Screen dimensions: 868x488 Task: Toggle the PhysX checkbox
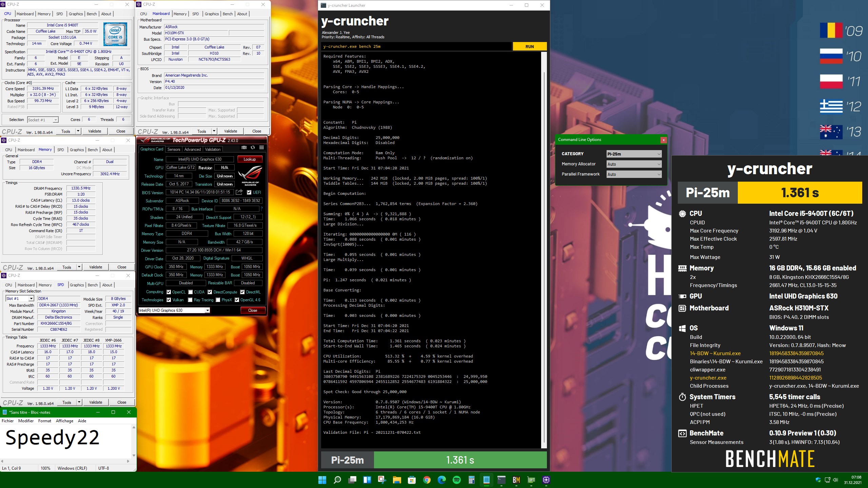click(x=218, y=300)
